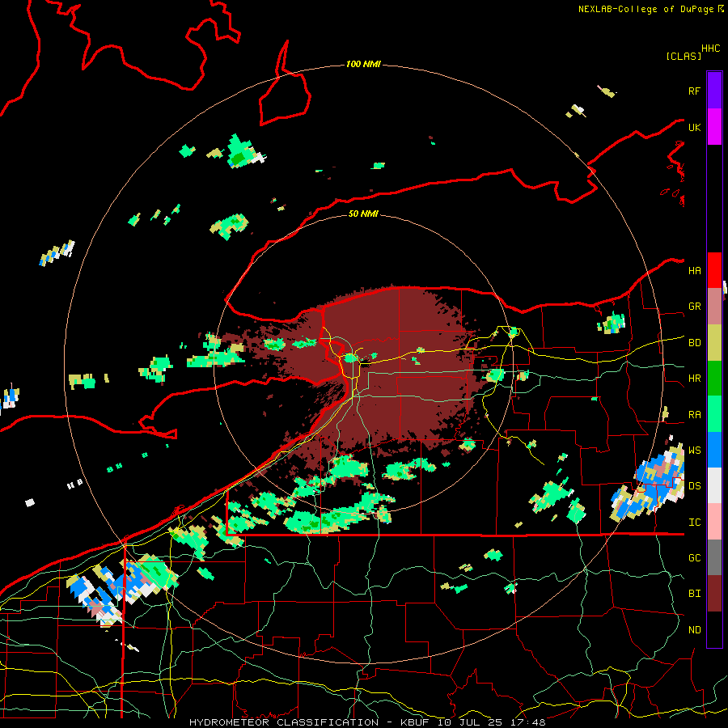Screen dimensions: 728x728
Task: Click the BD legend label
Action: [694, 343]
